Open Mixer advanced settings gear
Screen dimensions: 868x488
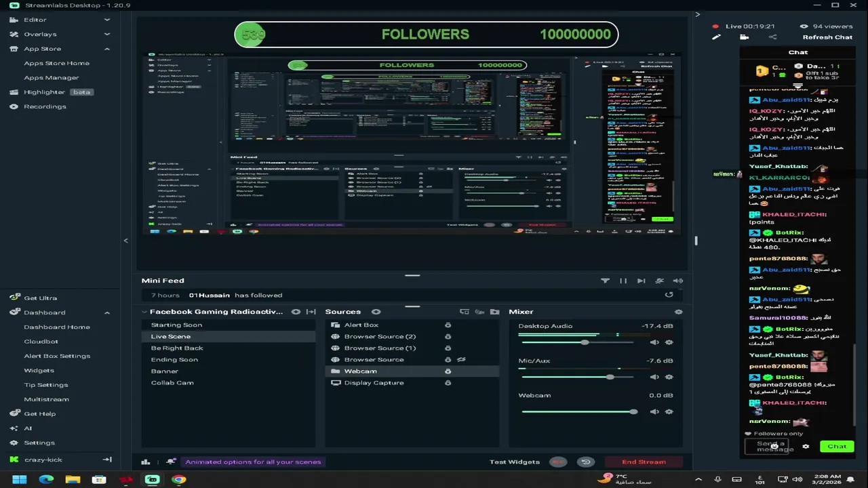pyautogui.click(x=678, y=312)
